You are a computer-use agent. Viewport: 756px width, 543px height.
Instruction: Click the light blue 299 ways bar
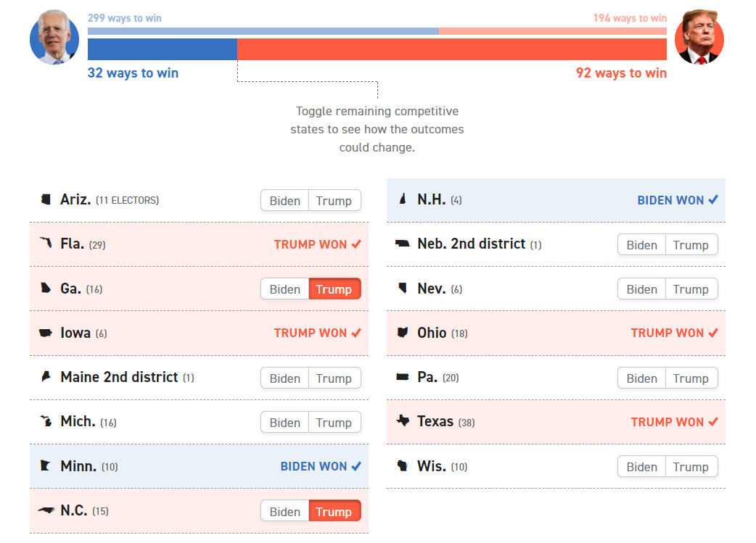263,31
